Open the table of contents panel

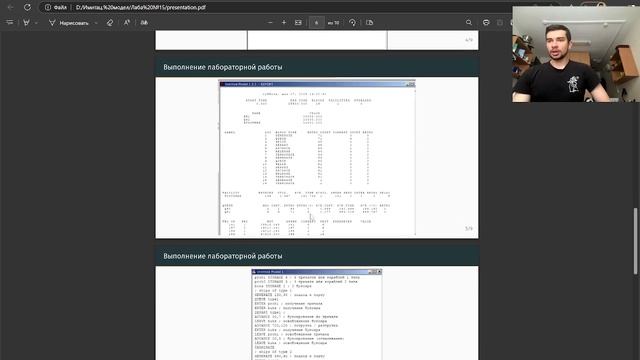point(10,23)
